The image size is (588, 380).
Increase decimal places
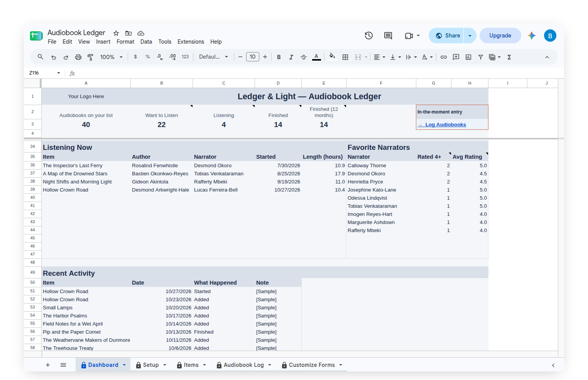172,57
